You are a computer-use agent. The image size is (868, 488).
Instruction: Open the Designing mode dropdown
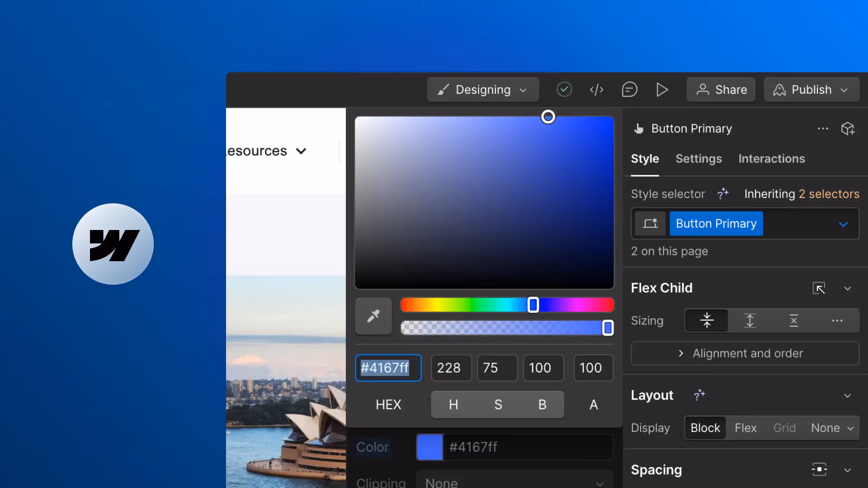[483, 90]
